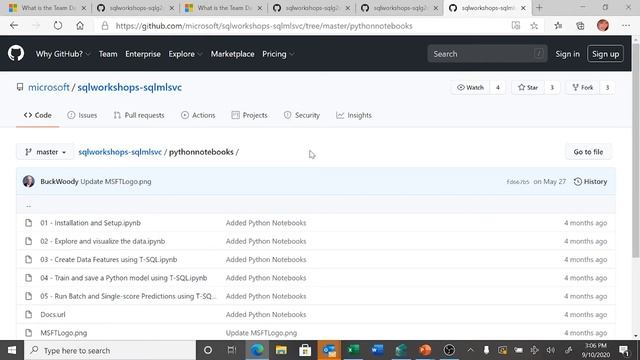Open Microsoft Store on the taskbar
The width and height of the screenshot is (640, 360).
point(305,350)
